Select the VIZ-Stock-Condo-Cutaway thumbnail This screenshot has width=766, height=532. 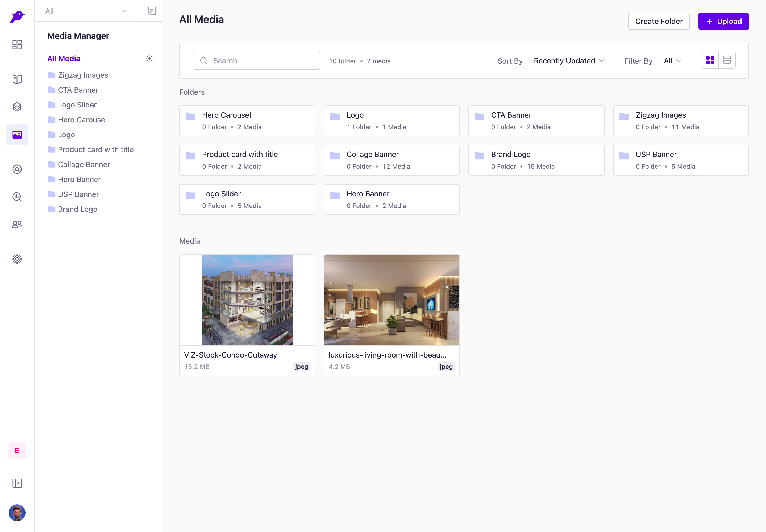[247, 300]
